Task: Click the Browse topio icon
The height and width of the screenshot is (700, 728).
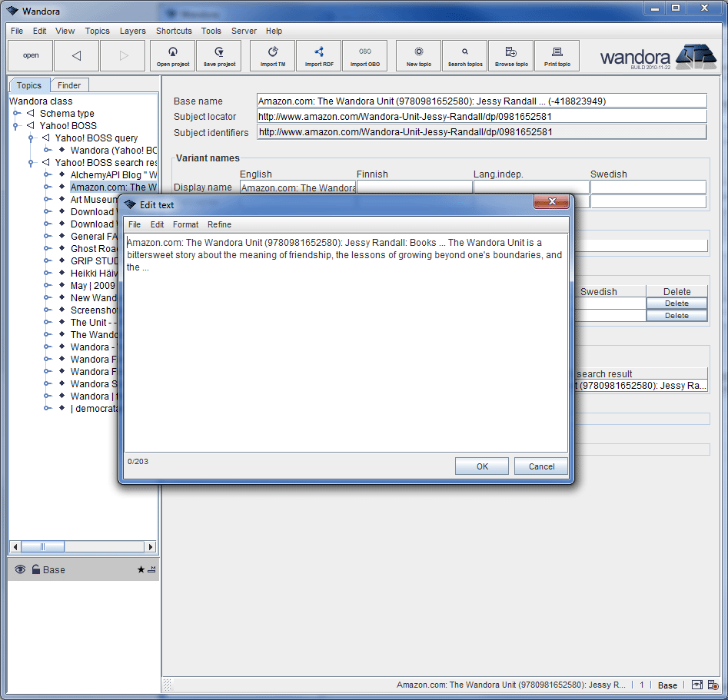Action: 510,55
